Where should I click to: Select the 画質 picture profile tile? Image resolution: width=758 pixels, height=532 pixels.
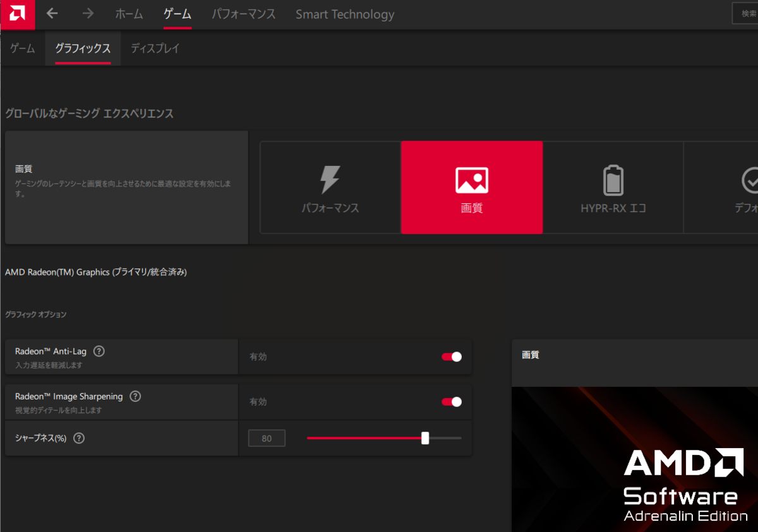coord(472,187)
